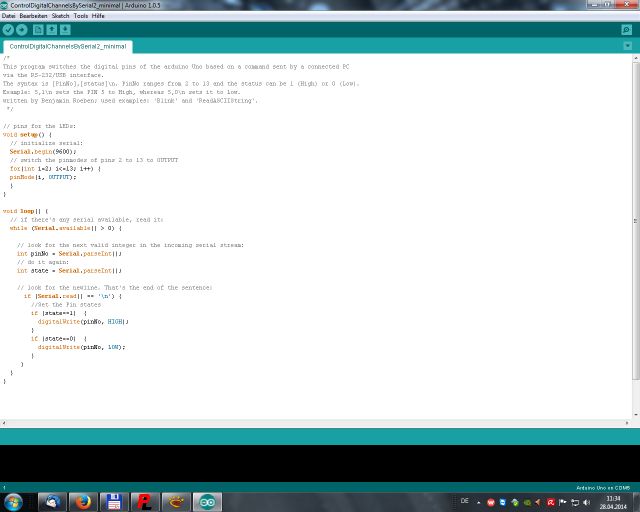The width and height of the screenshot is (640, 512).
Task: Open the Datei menu
Action: 8,16
